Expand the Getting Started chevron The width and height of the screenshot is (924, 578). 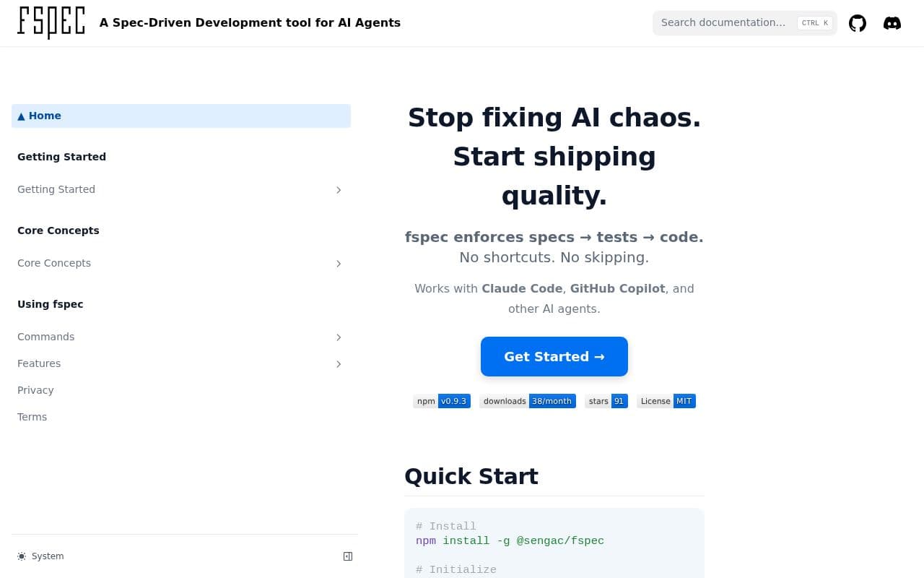point(339,190)
